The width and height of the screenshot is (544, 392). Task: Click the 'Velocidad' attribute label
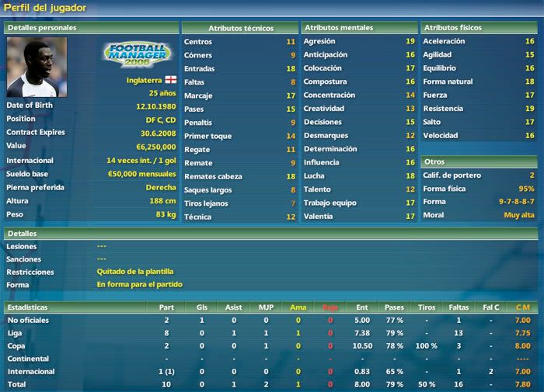click(441, 136)
